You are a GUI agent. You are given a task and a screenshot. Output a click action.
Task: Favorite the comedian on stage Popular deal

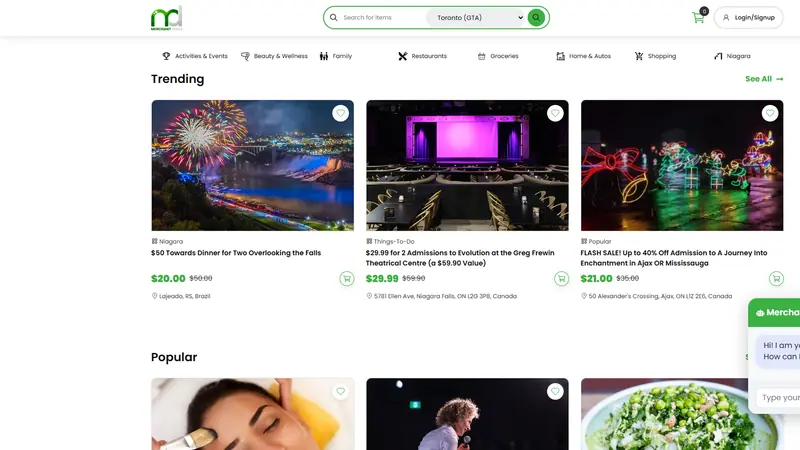[555, 391]
